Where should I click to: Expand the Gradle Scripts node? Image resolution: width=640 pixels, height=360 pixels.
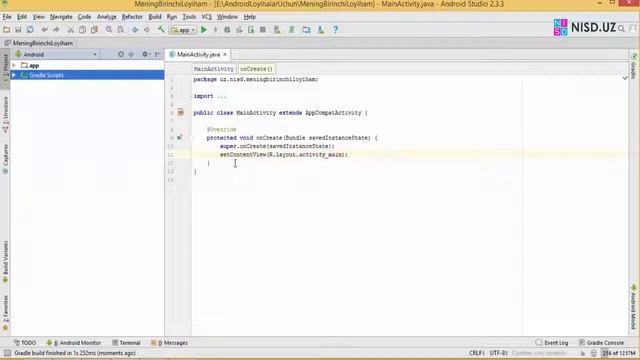(x=14, y=75)
